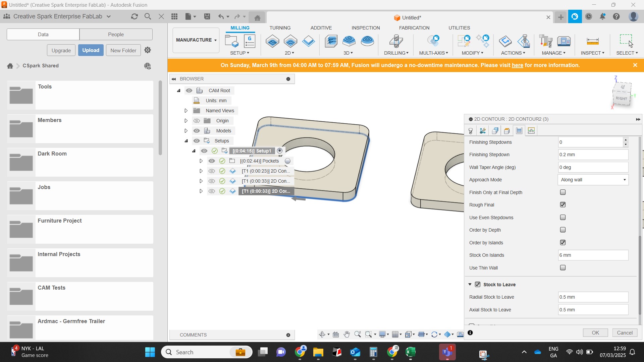Enable Use Thin Wall checkbox
This screenshot has width=644, height=362.
point(563,268)
